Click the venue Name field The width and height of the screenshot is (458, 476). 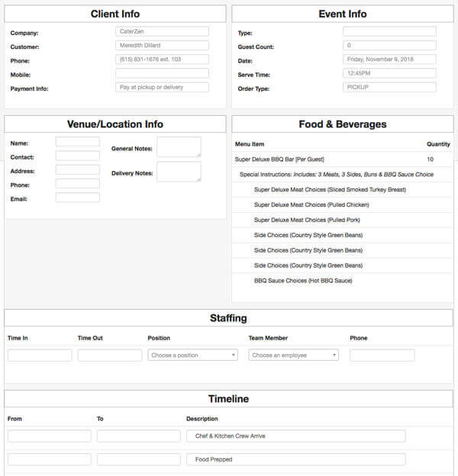(x=77, y=142)
